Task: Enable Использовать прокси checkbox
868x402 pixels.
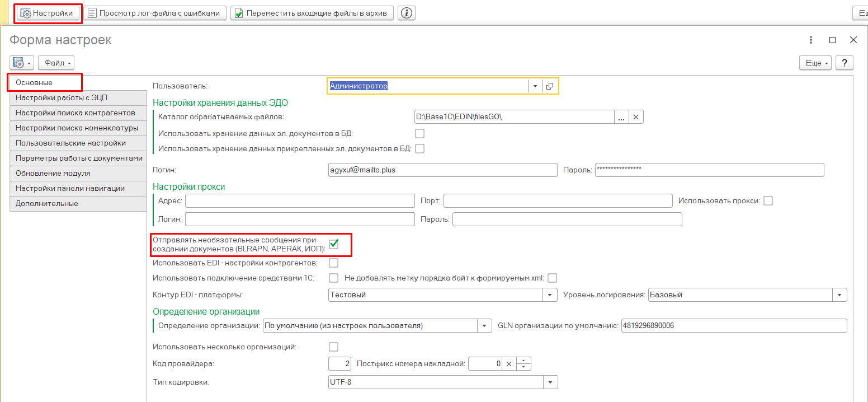Action: click(x=768, y=200)
